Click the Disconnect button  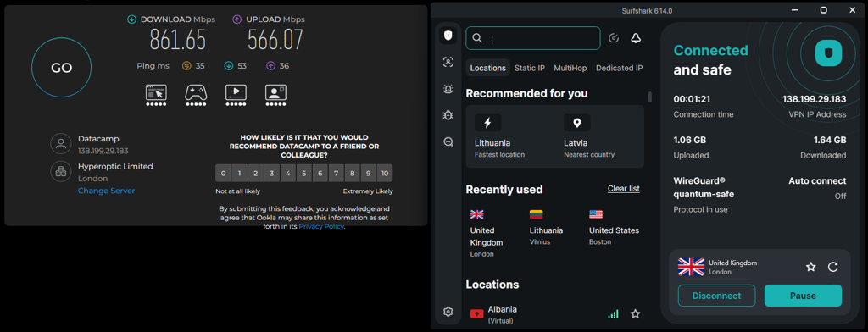(716, 296)
